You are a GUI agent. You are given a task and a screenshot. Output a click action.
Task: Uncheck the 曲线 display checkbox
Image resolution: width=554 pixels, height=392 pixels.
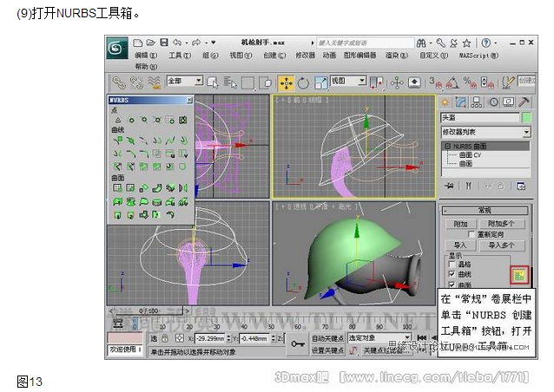[x=452, y=274]
